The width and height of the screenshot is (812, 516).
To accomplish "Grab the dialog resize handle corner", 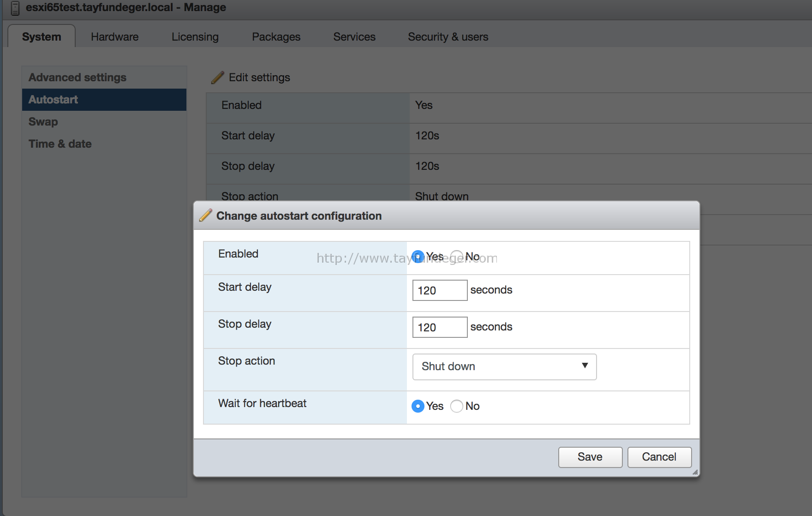I will click(695, 472).
